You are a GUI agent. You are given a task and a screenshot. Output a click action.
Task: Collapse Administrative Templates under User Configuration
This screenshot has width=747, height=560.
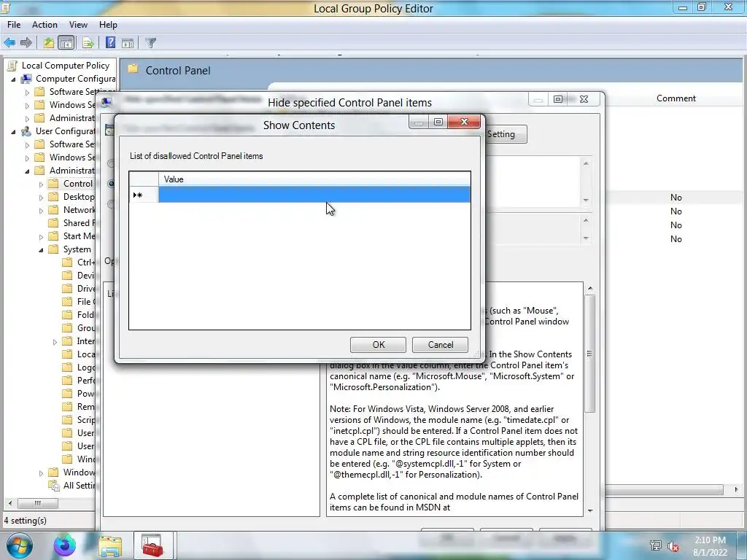click(27, 171)
